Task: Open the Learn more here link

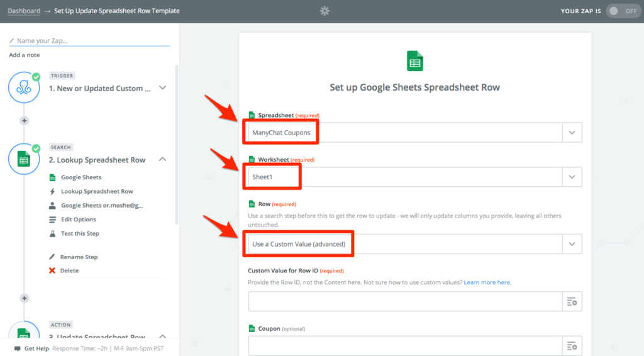Action: pyautogui.click(x=487, y=282)
